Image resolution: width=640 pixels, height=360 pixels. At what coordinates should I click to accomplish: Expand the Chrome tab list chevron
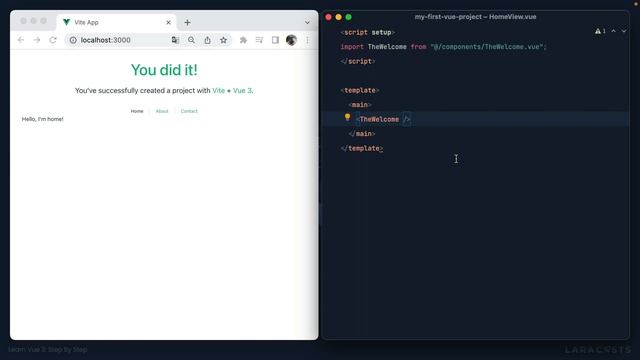coord(307,22)
